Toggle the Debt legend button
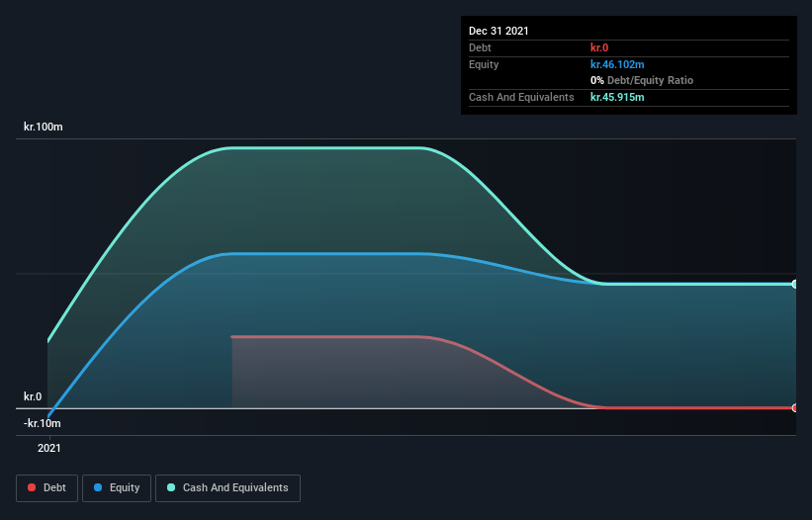 click(x=46, y=488)
